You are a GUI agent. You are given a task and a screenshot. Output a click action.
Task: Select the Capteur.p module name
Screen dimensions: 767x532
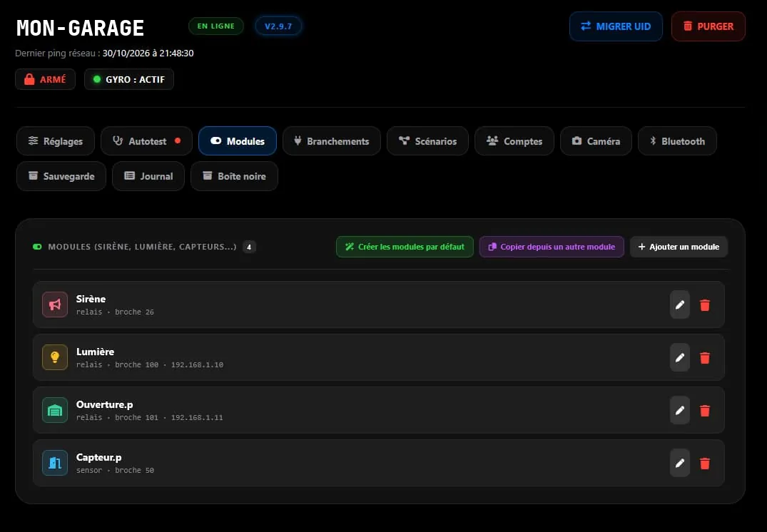pos(98,457)
